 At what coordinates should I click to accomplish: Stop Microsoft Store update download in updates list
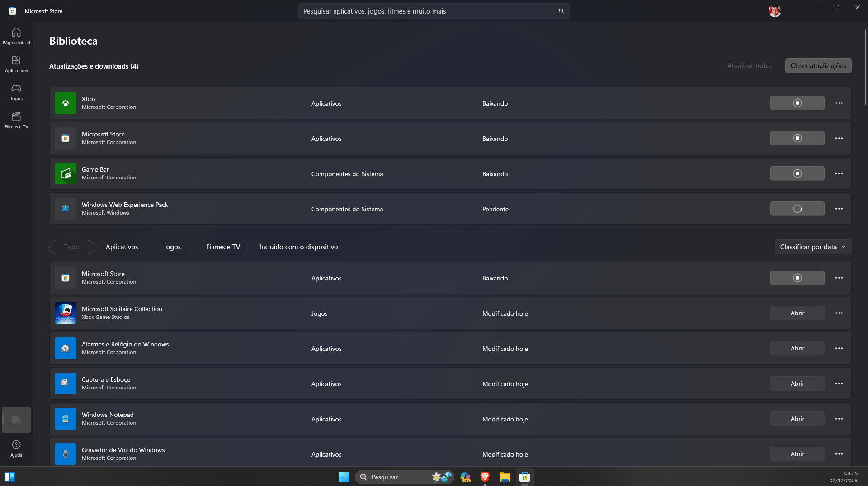(x=797, y=138)
